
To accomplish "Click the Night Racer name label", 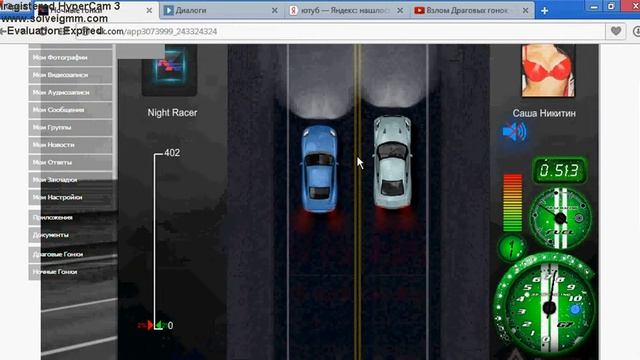I will pyautogui.click(x=172, y=113).
